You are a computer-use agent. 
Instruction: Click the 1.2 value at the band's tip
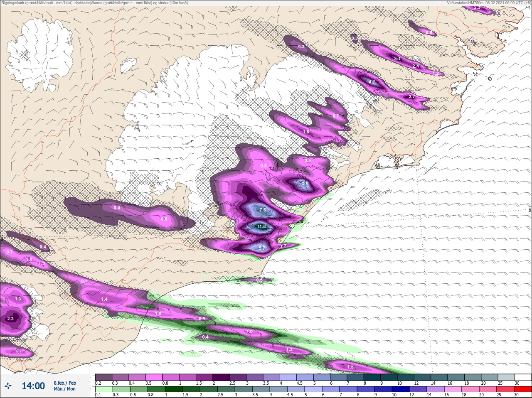click(x=436, y=74)
